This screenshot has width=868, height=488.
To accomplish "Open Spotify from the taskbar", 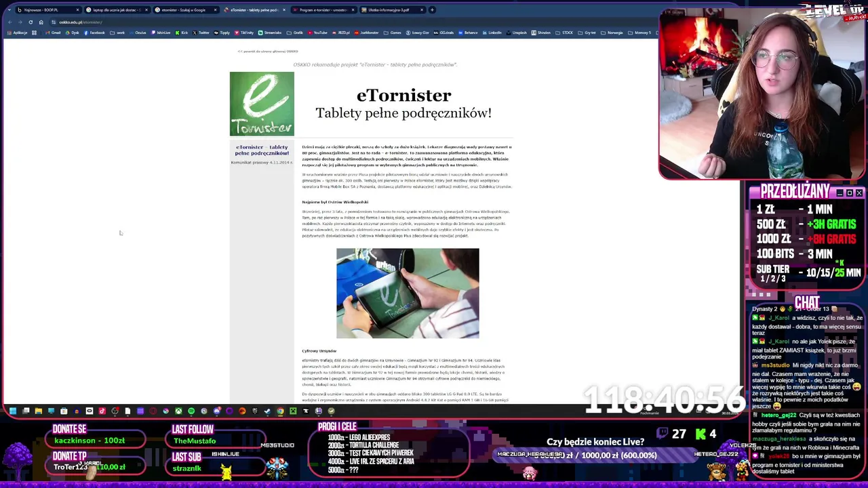I will coord(191,411).
